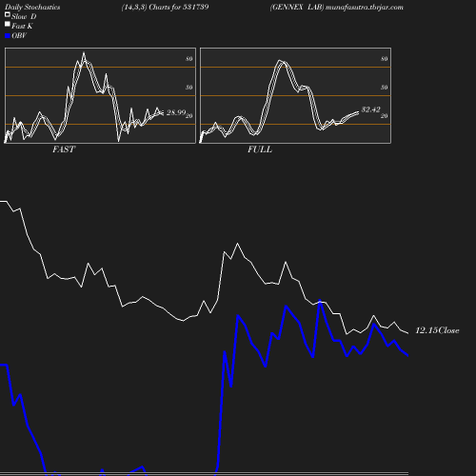The image size is (476, 476).
Task: Click the 'Fast K' legend text
Action: click(x=22, y=26)
